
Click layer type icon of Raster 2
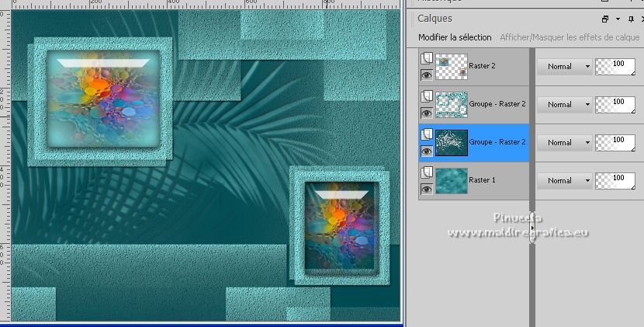point(427,58)
